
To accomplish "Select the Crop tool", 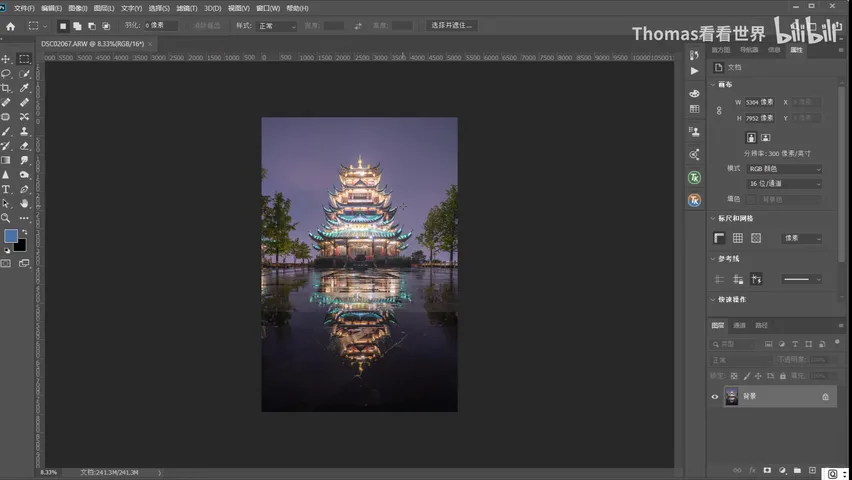I will point(6,88).
